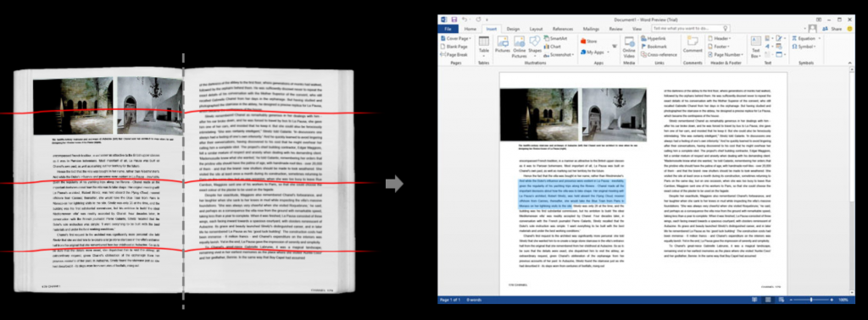Open the Cover Page gallery
Screen dimensions: 868x320
coord(456,39)
